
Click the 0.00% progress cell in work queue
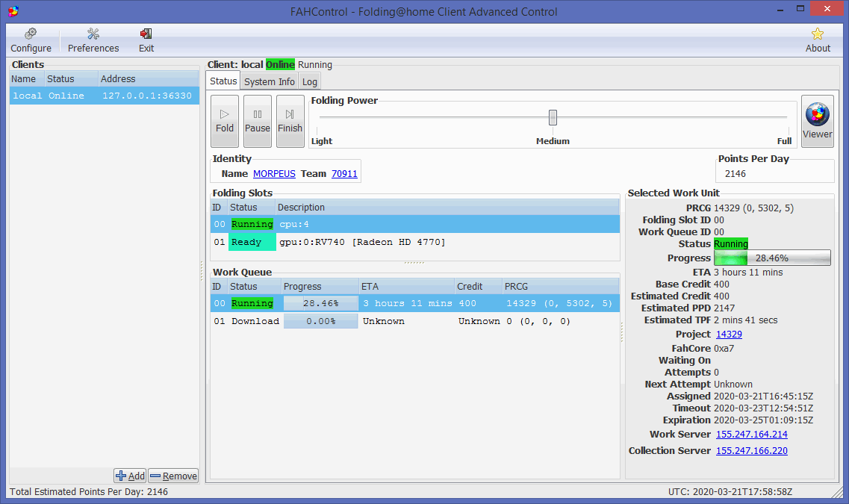320,321
